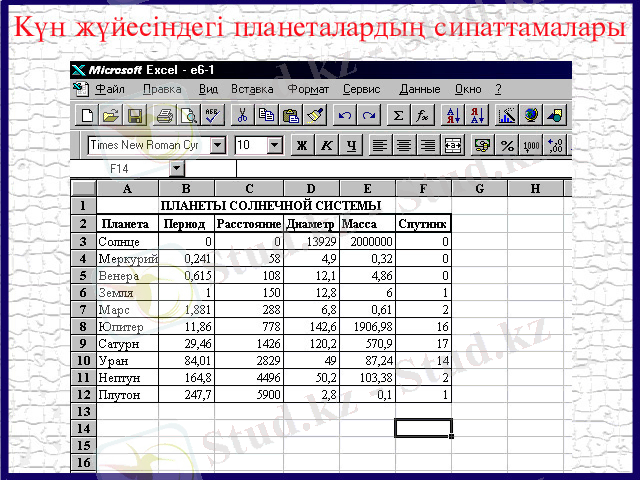The image size is (640, 480).
Task: Select column H header
Action: point(535,188)
